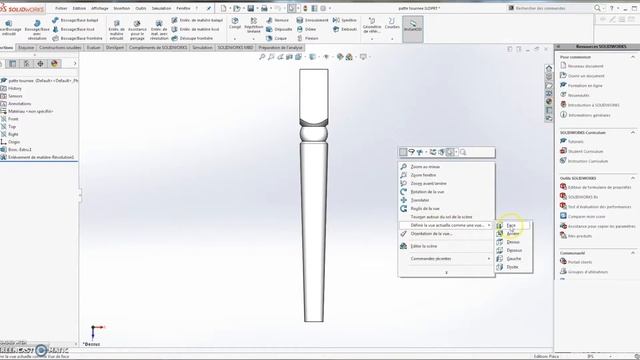Switch to the Constructions soudées tab
The image size is (640, 360).
(x=60, y=48)
